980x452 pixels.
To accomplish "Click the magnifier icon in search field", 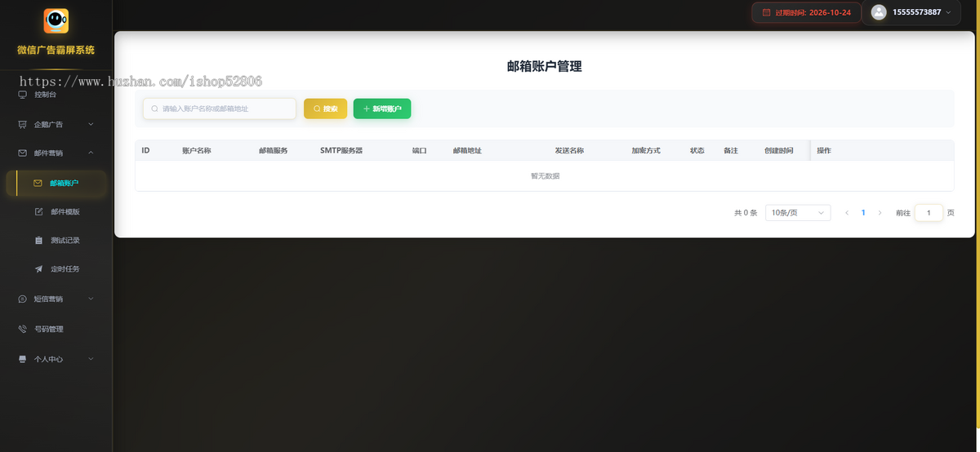I will point(154,109).
